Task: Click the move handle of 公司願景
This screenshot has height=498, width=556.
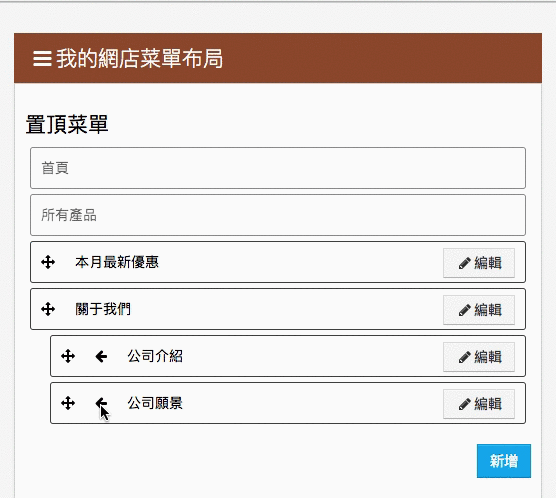Action: pos(68,403)
